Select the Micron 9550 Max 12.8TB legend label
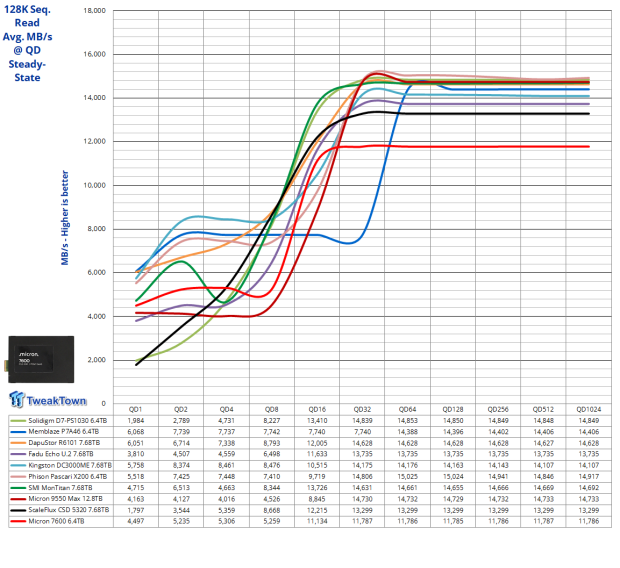The image size is (620, 568). click(x=65, y=499)
